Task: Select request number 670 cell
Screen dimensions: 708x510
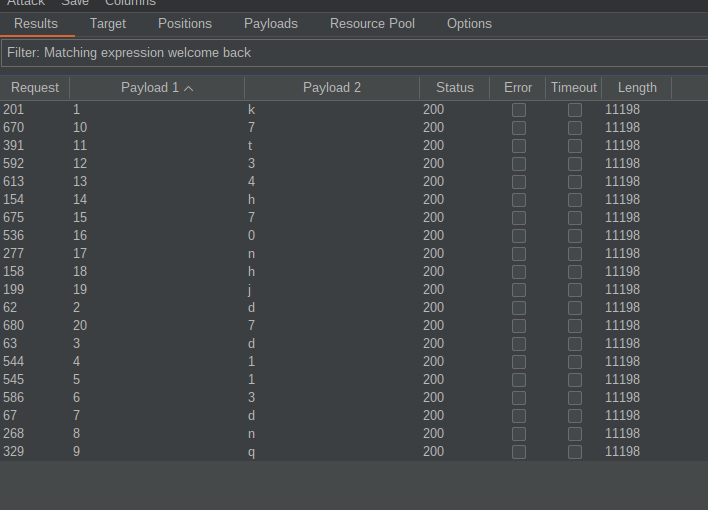Action: 14,127
